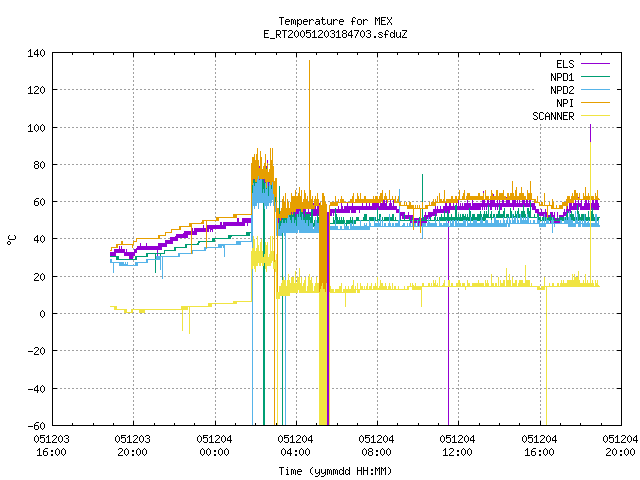Click the x-axis label 051204 12:00
The width and height of the screenshot is (640, 480).
tap(458, 446)
